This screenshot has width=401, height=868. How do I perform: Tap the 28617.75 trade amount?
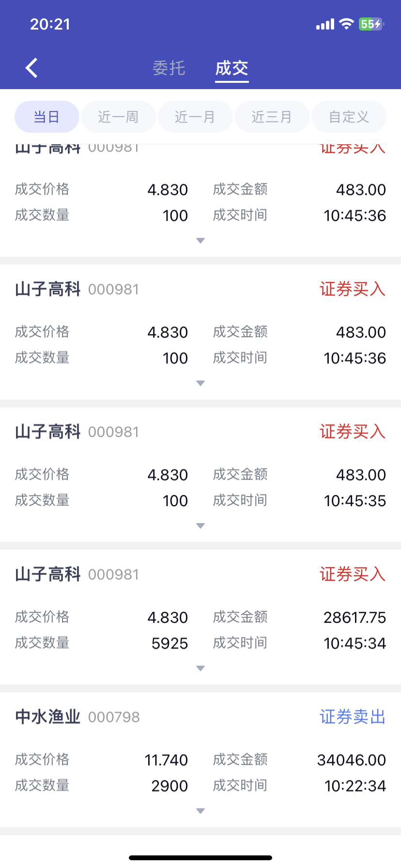pos(355,618)
